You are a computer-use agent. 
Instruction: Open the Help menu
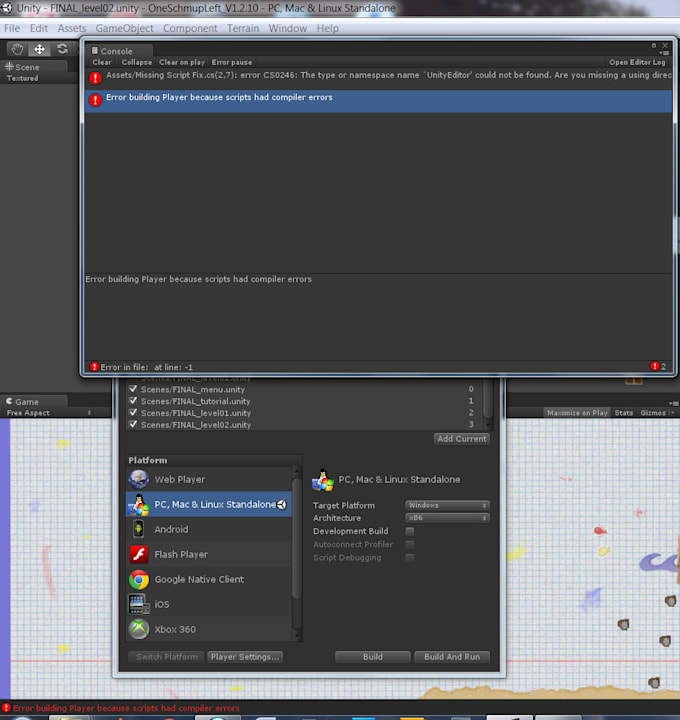(x=327, y=28)
